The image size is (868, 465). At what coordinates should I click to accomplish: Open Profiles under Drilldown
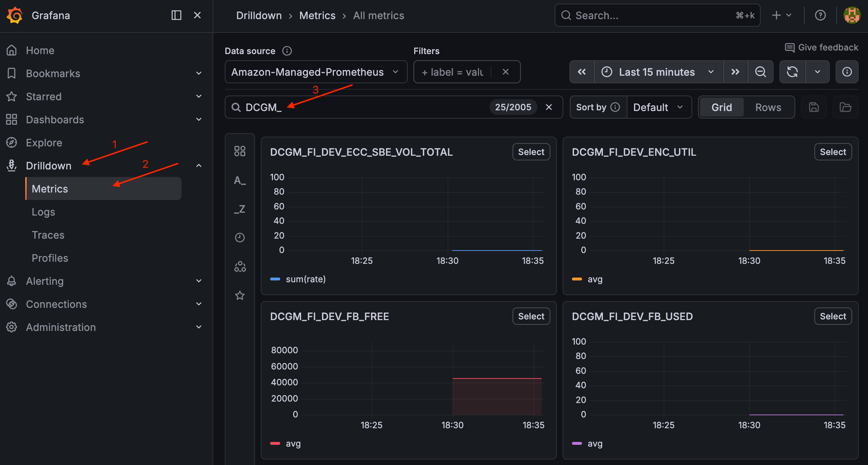click(x=50, y=258)
